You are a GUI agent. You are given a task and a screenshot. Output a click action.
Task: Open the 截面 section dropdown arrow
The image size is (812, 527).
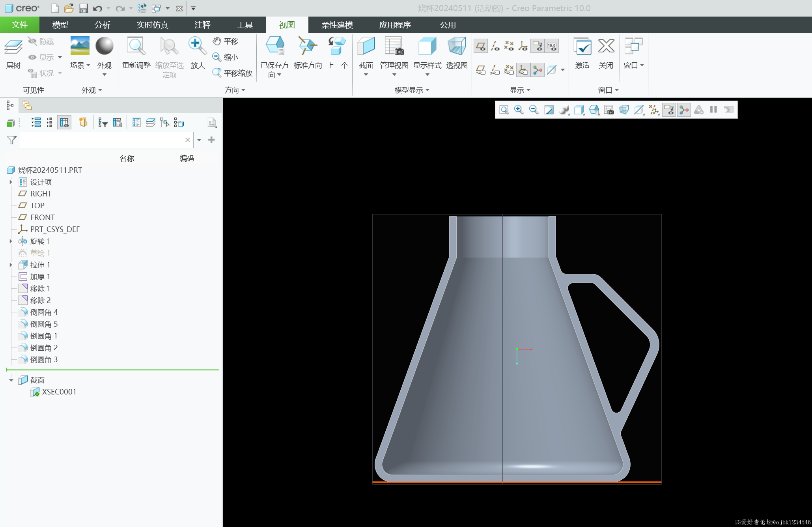366,75
